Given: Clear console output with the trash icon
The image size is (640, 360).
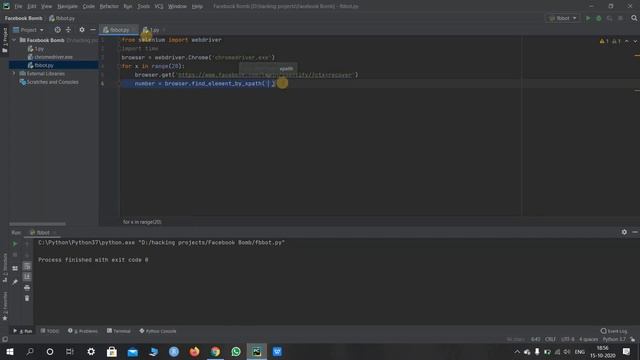Looking at the screenshot, I should coord(27,298).
